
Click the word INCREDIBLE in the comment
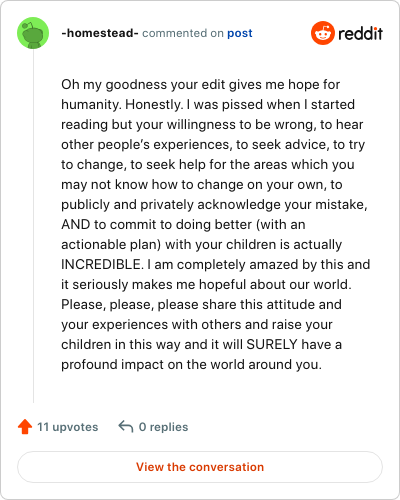(x=102, y=264)
